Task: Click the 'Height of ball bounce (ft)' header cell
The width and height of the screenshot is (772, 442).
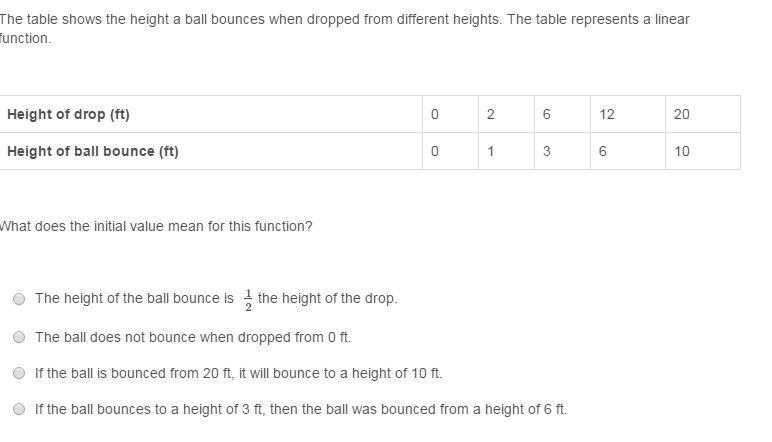Action: [92, 151]
